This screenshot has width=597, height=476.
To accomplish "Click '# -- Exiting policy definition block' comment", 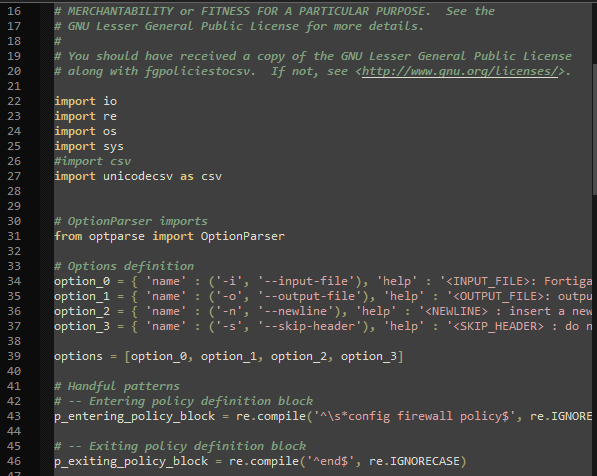I will click(x=180, y=446).
